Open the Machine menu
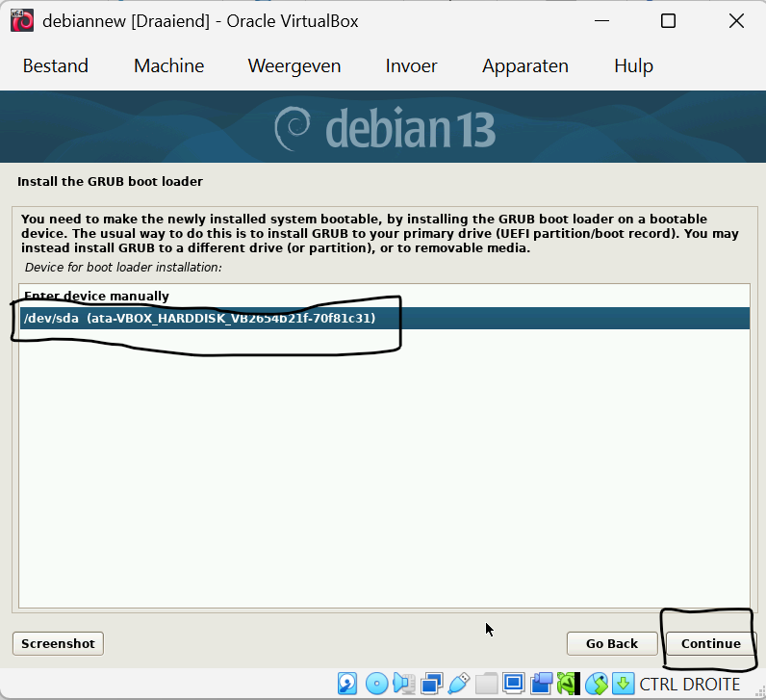 (169, 65)
